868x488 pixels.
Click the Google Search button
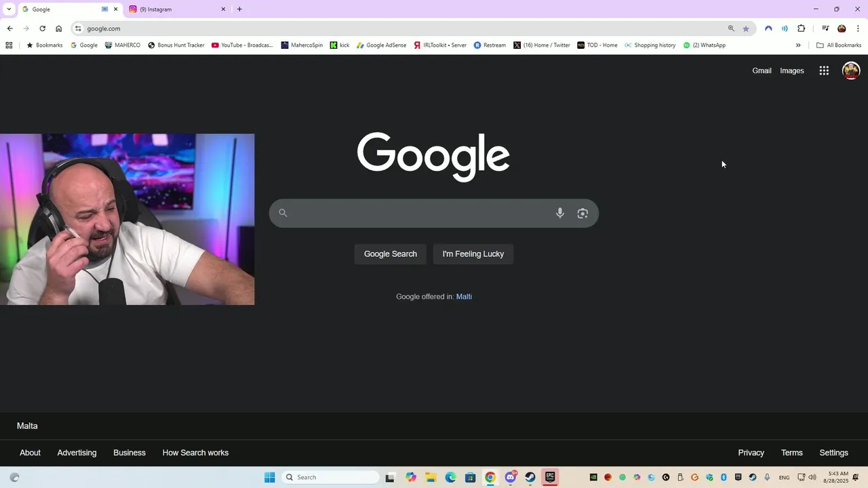pyautogui.click(x=391, y=254)
